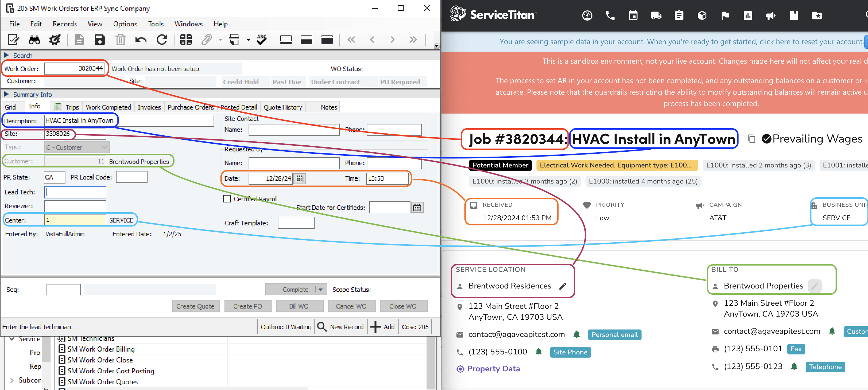
Task: Switch to the Quote History tab
Action: point(283,107)
